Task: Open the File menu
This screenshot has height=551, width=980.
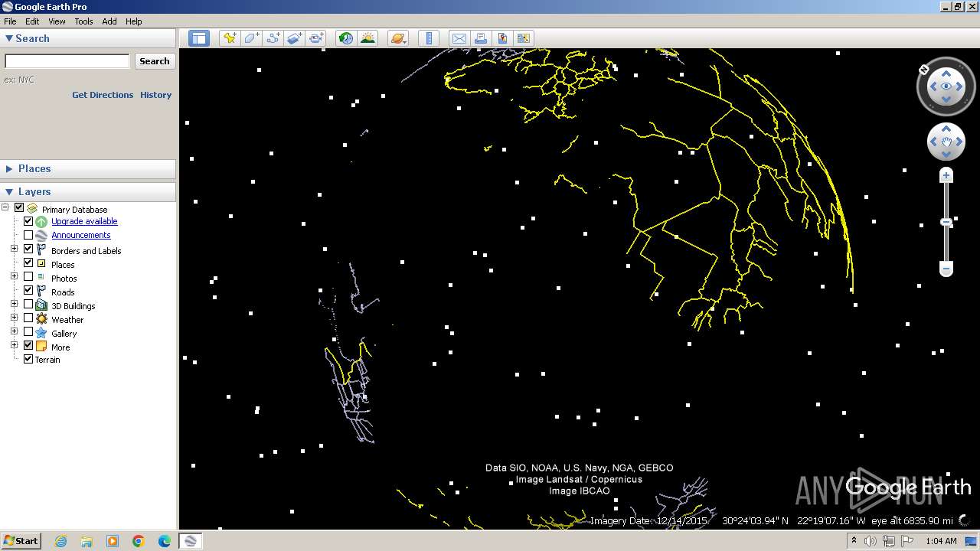Action: pos(10,21)
